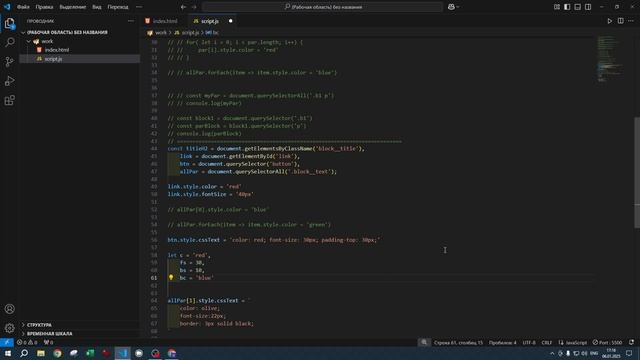640x360 pixels.
Task: Open Explorer panel More Actions ellipsis
Action: (x=131, y=21)
